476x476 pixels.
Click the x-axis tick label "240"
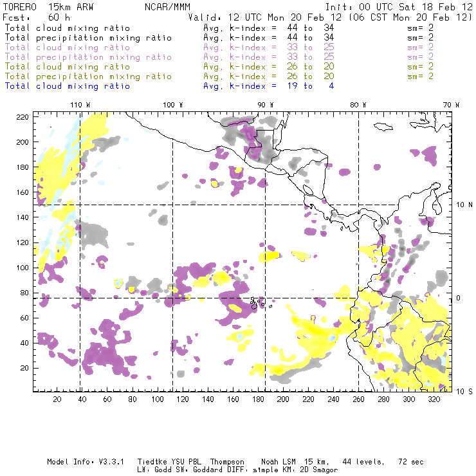(333, 399)
